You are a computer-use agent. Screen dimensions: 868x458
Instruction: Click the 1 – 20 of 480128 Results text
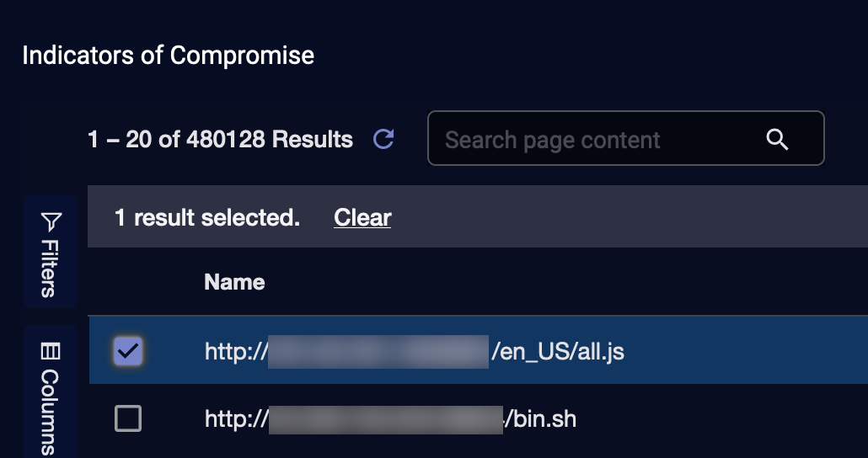pos(220,140)
